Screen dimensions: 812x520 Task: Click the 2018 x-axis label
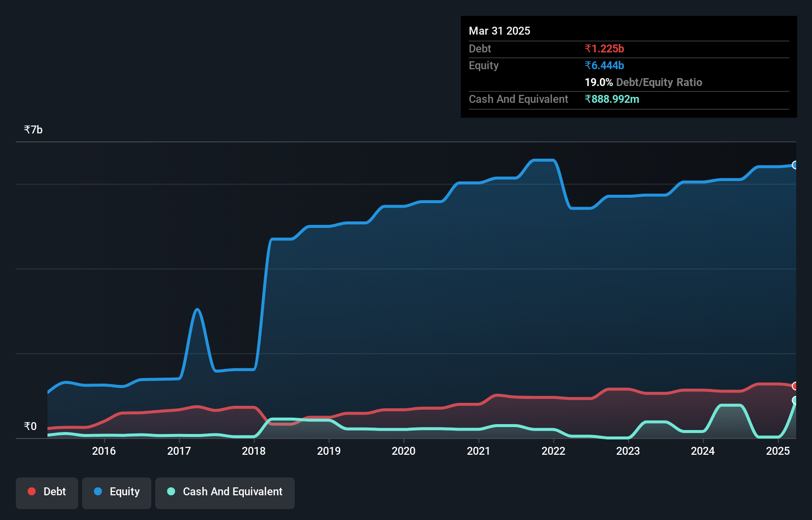pos(254,451)
